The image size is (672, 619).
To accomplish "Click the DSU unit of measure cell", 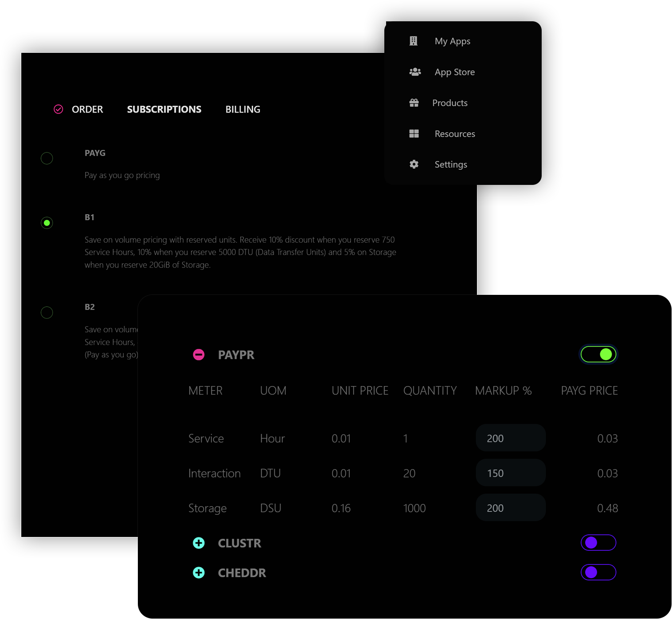I will (x=271, y=508).
